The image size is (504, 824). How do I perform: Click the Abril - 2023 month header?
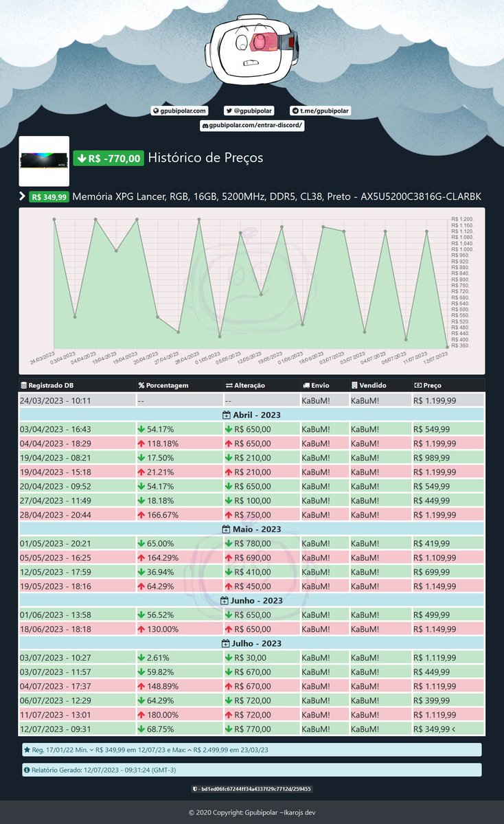(x=251, y=415)
